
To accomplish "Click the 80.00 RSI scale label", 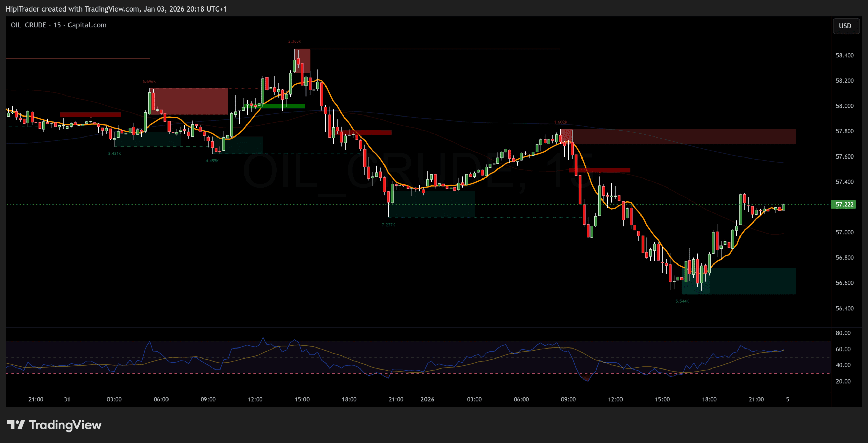I will pyautogui.click(x=843, y=333).
